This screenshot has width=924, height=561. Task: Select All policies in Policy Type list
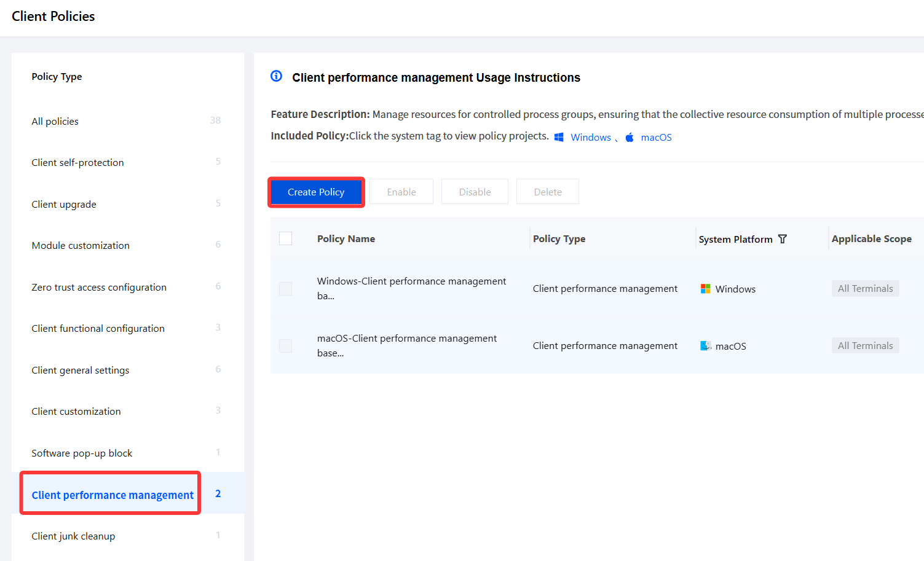point(128,121)
